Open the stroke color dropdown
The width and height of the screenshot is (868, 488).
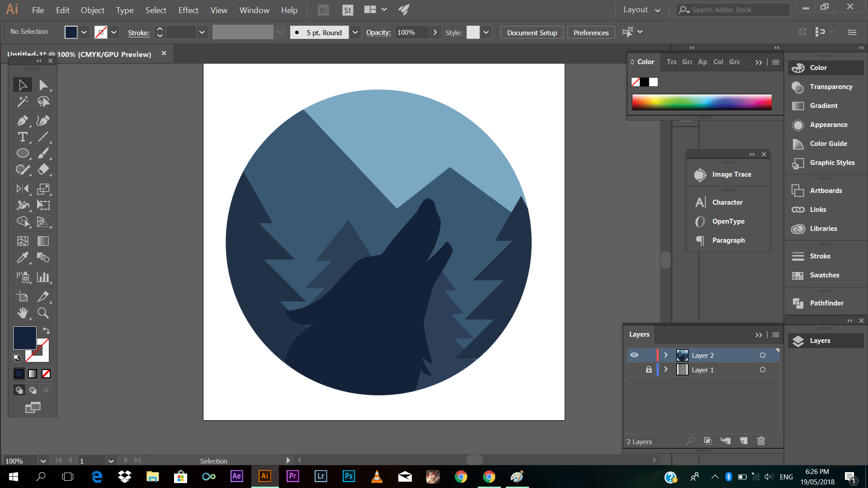[x=114, y=32]
